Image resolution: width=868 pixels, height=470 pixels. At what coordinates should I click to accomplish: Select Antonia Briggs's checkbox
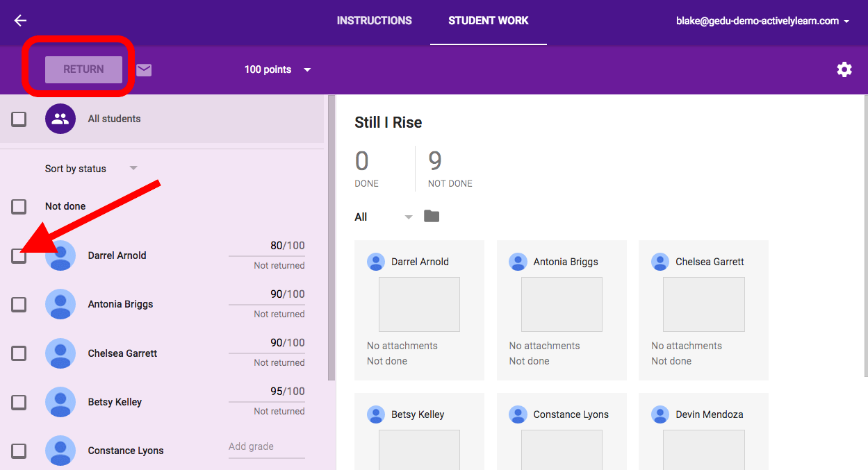(19, 304)
